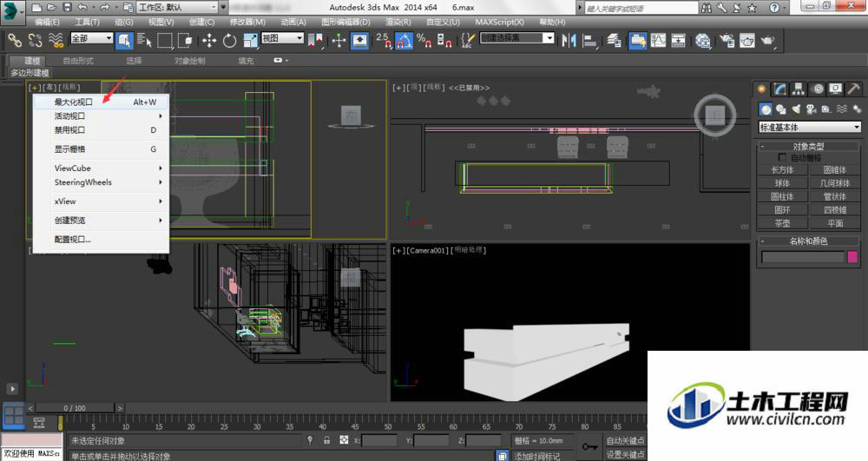Open Material Editor icon
Viewport: 868px width, 461px height.
click(702, 41)
